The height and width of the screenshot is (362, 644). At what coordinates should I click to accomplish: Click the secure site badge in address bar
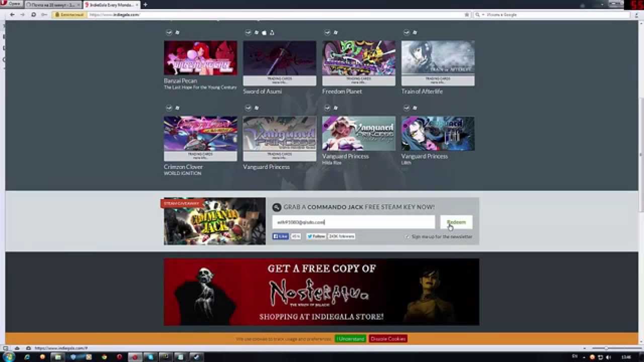pyautogui.click(x=69, y=15)
